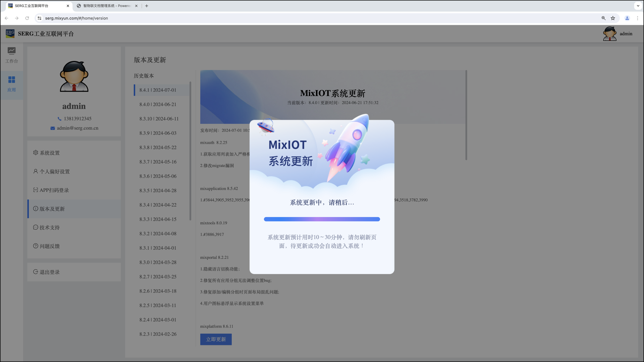The height and width of the screenshot is (362, 644).
Task: Go to 个人偏好设置 user preferences
Action: pos(54,172)
